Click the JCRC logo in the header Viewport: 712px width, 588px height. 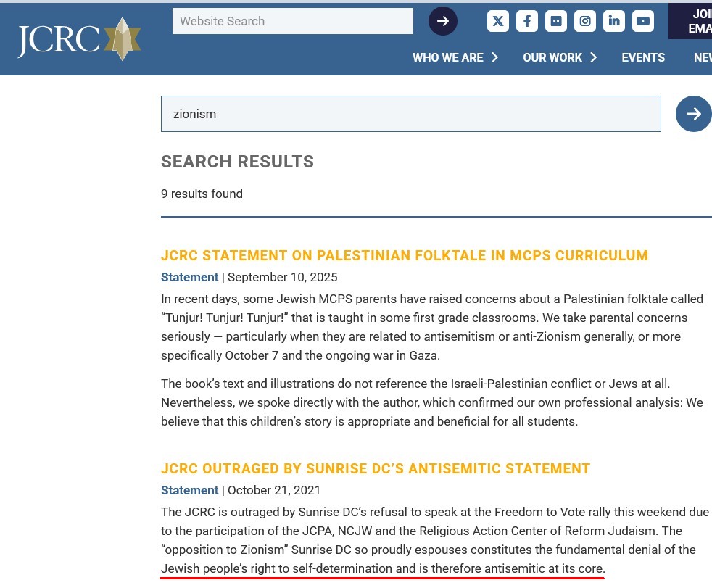coord(79,39)
